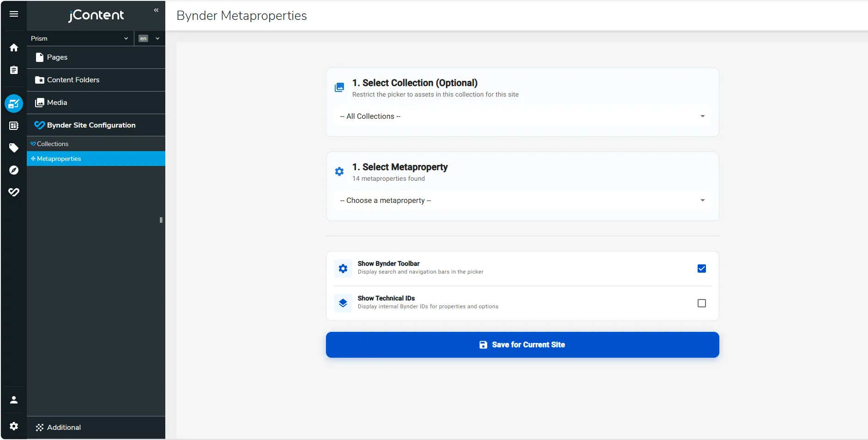Select the Collections tree item
Screen dimensions: 868x440
(96, 144)
